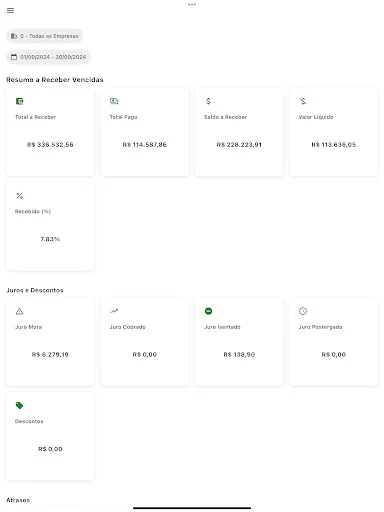Select the Total a Receber value R$ 336.532,56
This screenshot has height=512, width=384.
pyautogui.click(x=50, y=145)
